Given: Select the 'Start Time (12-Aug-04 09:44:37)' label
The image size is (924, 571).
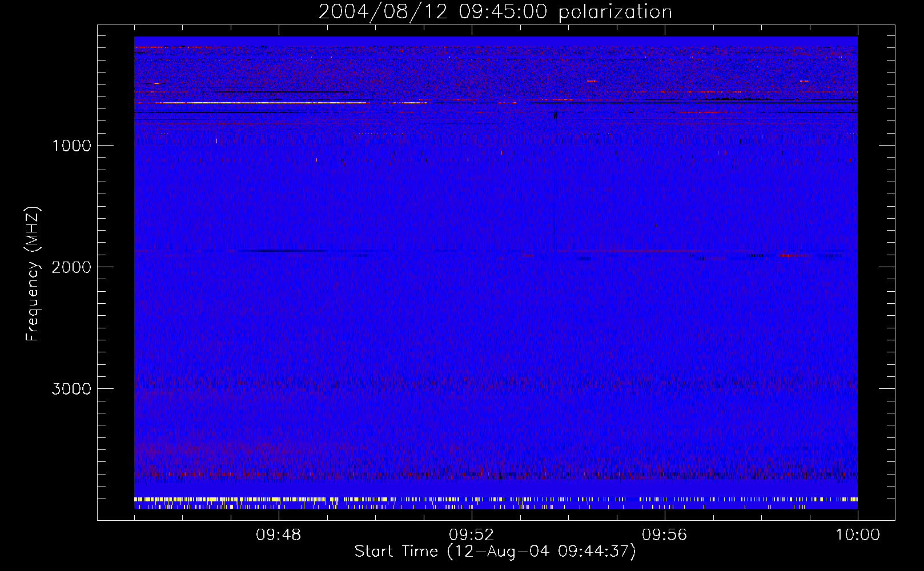Looking at the screenshot, I should click(495, 552).
